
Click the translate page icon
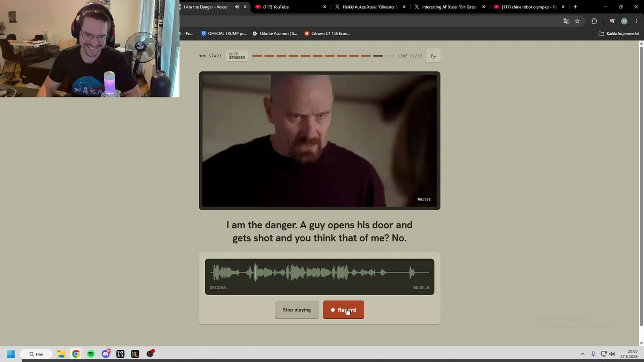coord(566,21)
